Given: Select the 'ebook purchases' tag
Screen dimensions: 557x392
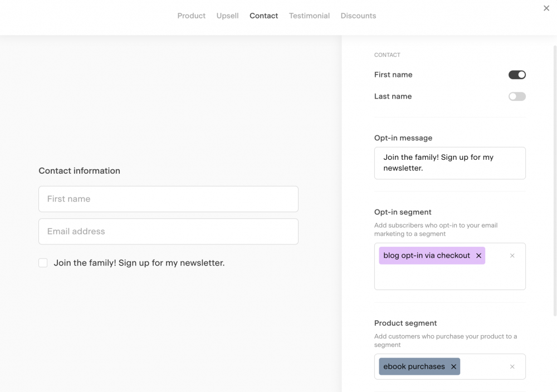Looking at the screenshot, I should click(414, 366).
